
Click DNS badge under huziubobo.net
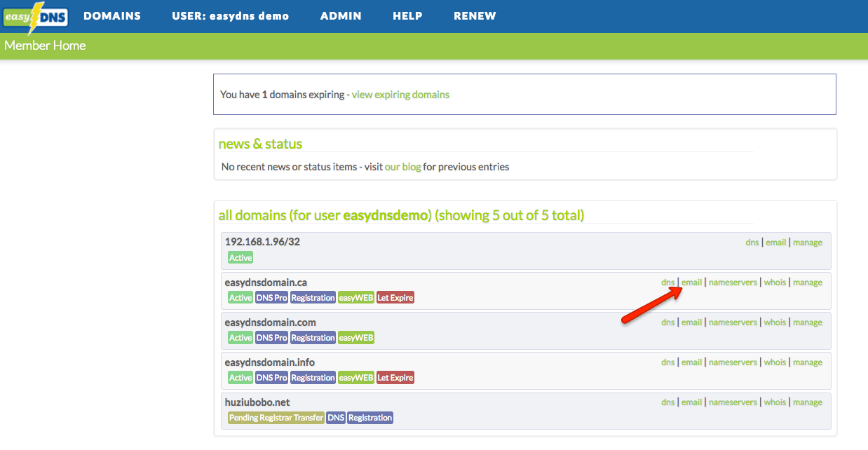(x=336, y=418)
